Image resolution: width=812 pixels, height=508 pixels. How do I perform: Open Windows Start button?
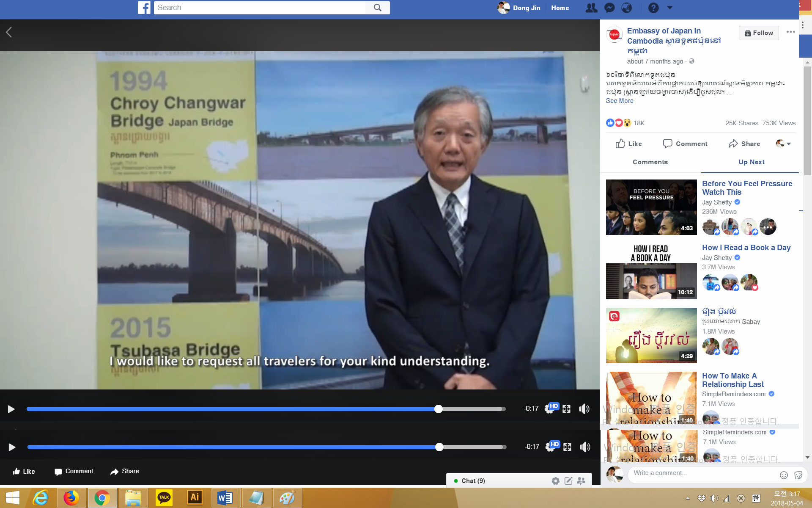tap(13, 498)
